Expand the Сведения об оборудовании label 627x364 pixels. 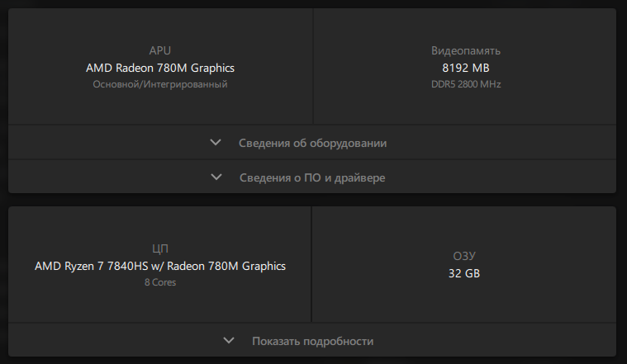pyautogui.click(x=312, y=143)
